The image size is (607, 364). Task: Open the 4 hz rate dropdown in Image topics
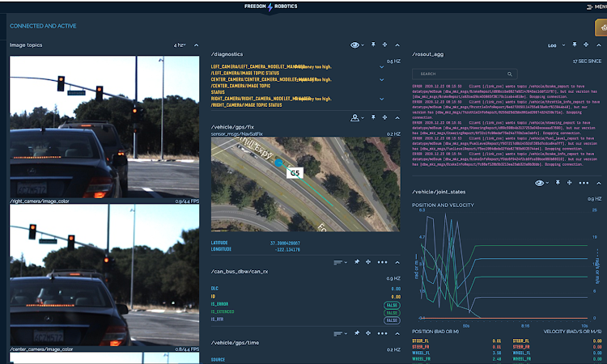pyautogui.click(x=180, y=45)
